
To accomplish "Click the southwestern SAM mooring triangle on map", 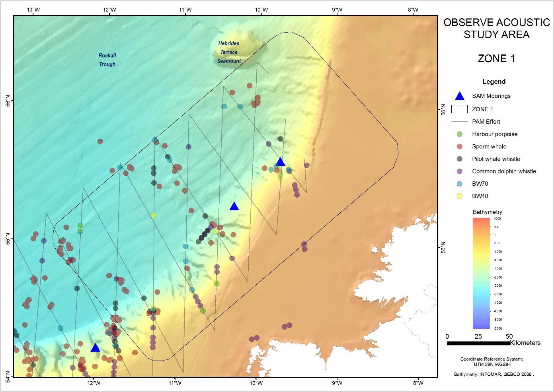I will click(x=95, y=348).
